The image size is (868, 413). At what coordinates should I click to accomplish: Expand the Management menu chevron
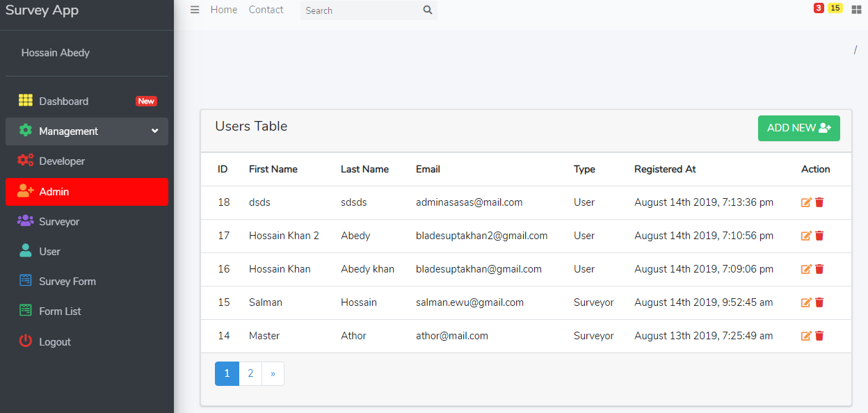[155, 131]
